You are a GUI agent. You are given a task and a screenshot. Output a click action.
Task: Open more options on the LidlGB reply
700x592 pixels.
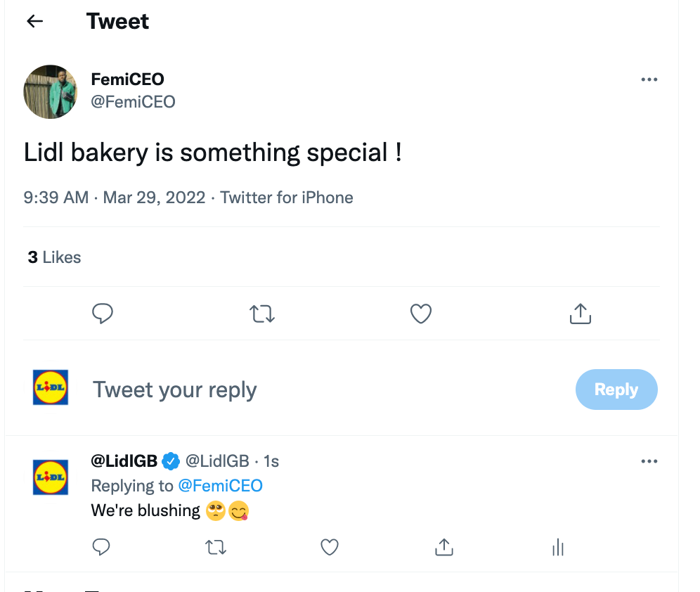(x=649, y=461)
